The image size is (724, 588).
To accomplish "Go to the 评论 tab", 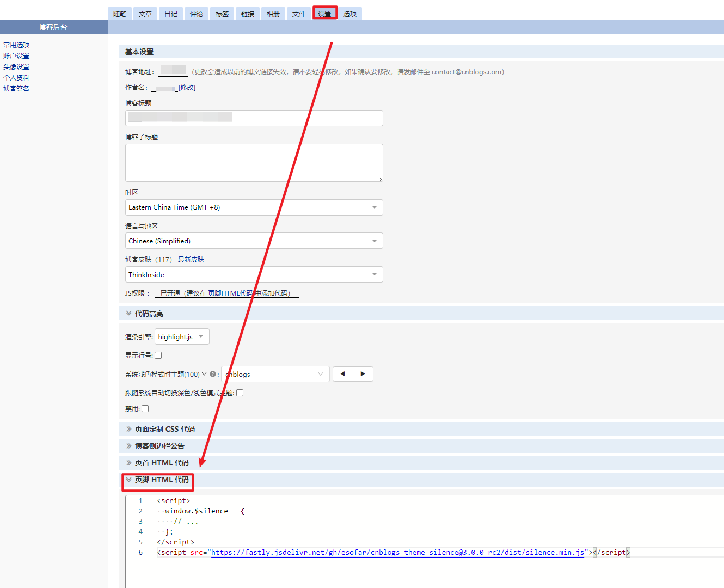I will click(x=197, y=14).
